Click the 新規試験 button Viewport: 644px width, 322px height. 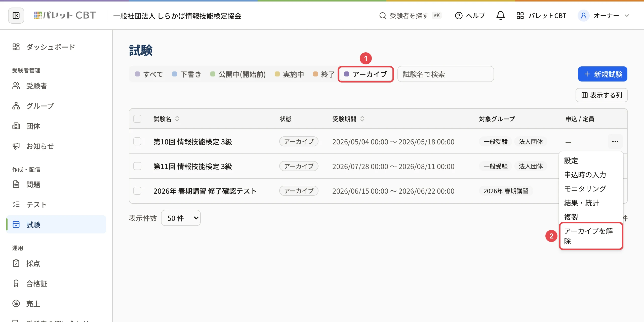coord(602,74)
